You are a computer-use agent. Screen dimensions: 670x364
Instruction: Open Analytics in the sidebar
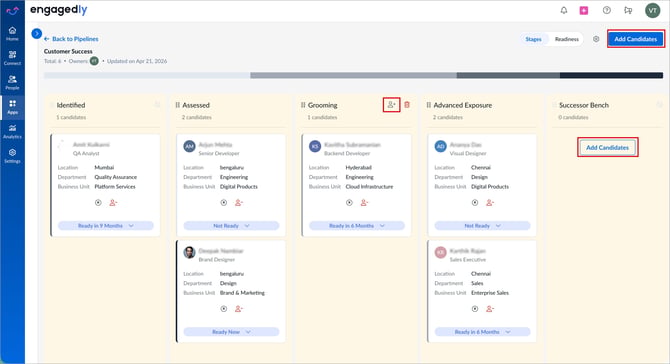pyautogui.click(x=12, y=131)
